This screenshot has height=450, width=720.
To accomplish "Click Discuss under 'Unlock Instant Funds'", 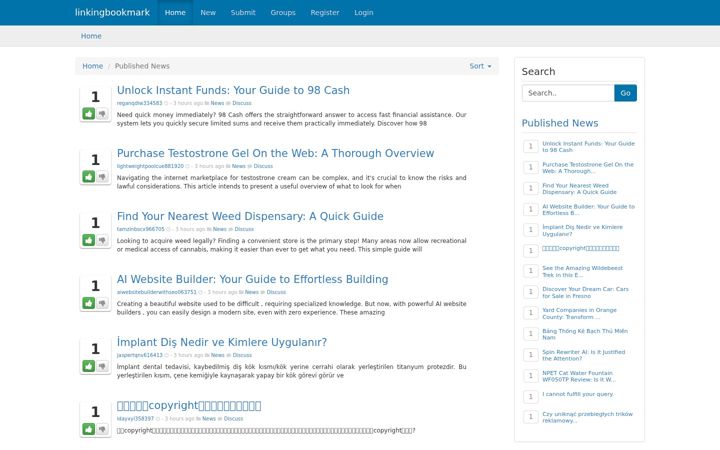I will coord(242,103).
